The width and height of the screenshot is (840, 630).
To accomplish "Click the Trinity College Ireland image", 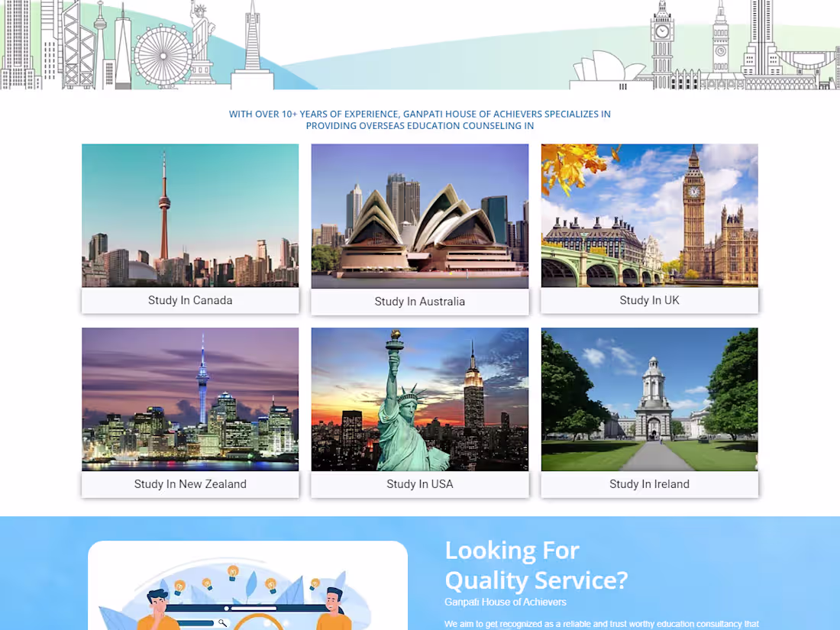I will [648, 399].
